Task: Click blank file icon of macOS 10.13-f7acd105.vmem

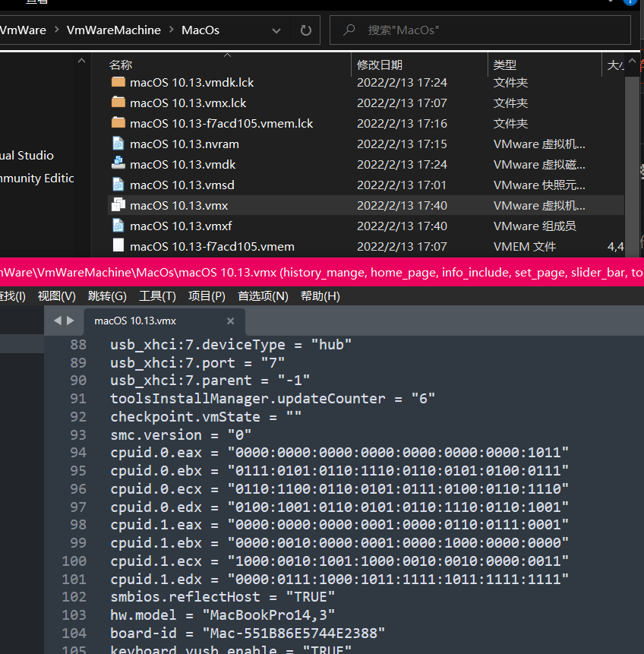Action: pos(118,245)
